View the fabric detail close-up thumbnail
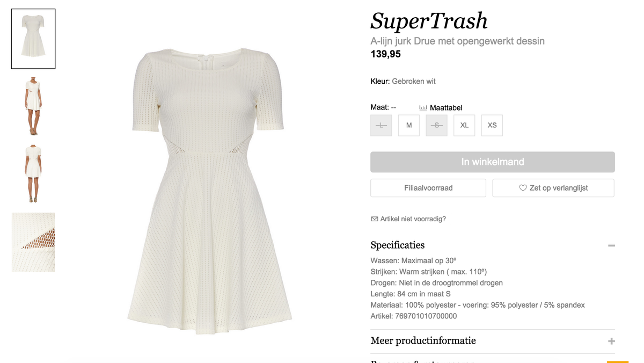Image resolution: width=644 pixels, height=363 pixels. click(33, 242)
